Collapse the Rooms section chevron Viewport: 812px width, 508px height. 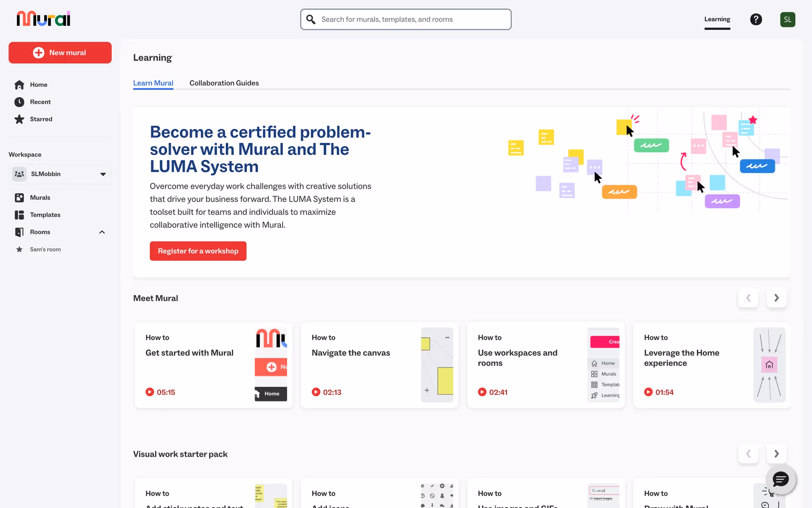102,232
